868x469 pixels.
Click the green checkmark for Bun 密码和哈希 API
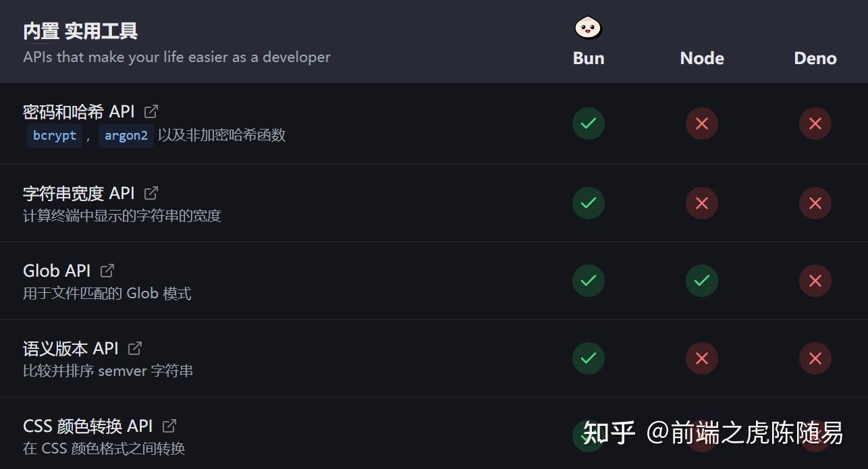[588, 123]
